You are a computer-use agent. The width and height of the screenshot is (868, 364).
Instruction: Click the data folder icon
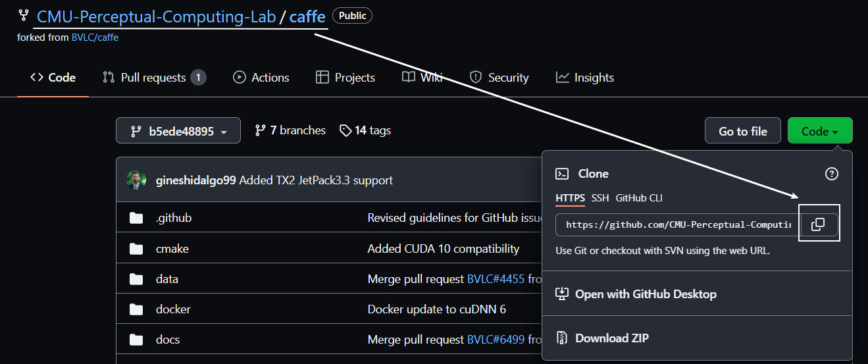[136, 279]
